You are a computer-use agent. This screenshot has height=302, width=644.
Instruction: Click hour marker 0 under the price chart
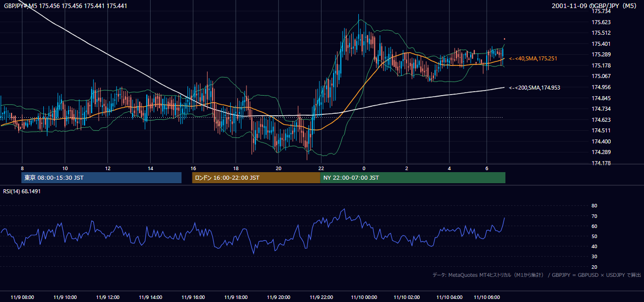pyautogui.click(x=364, y=168)
